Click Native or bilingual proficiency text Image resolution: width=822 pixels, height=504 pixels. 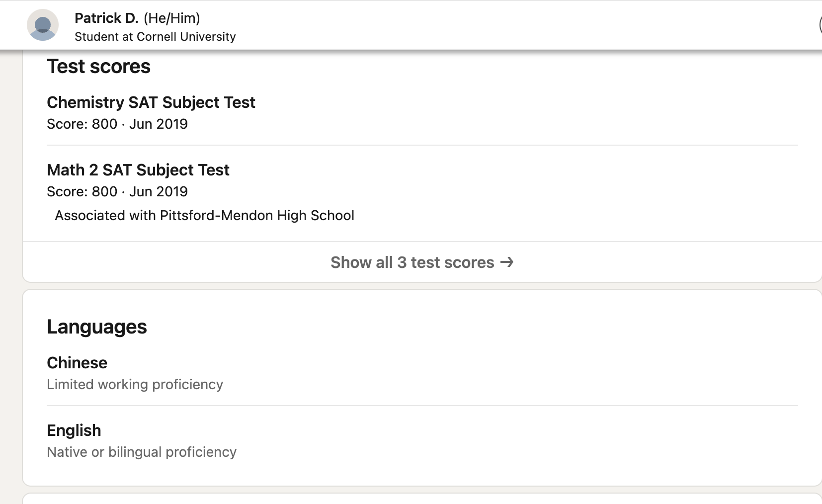pyautogui.click(x=142, y=452)
